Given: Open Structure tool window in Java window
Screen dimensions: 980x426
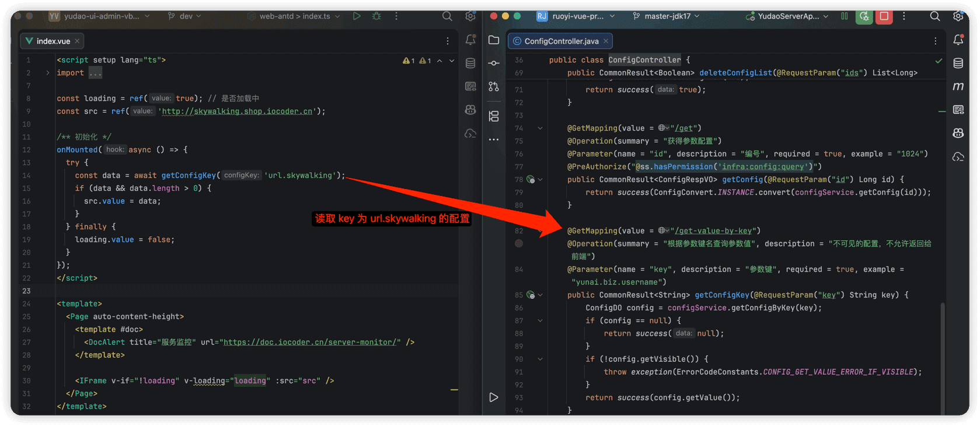Looking at the screenshot, I should pos(494,116).
